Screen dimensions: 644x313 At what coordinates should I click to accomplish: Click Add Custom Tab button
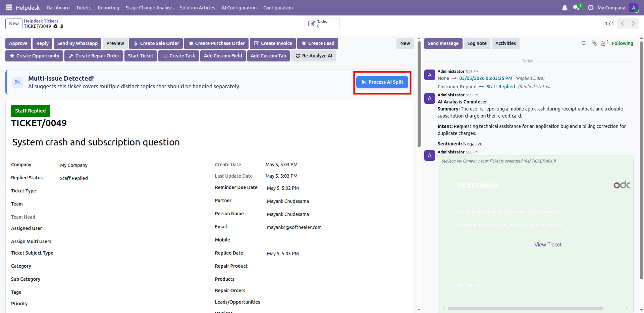(268, 56)
